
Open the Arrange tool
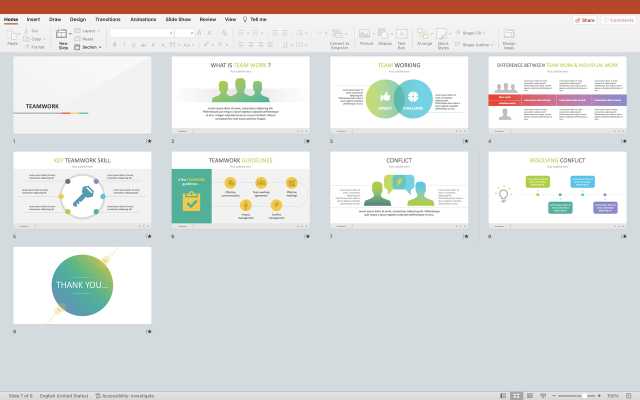pos(425,34)
